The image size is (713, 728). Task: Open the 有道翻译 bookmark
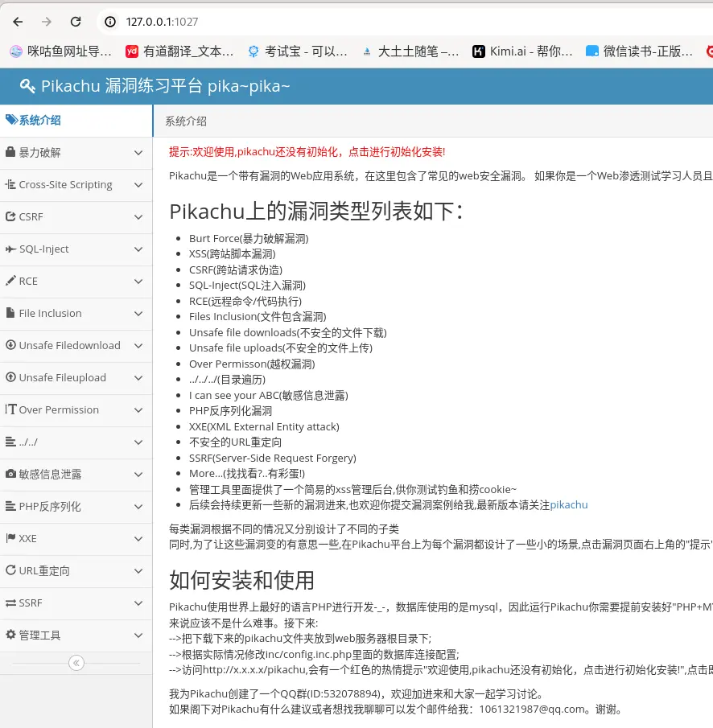coord(179,51)
